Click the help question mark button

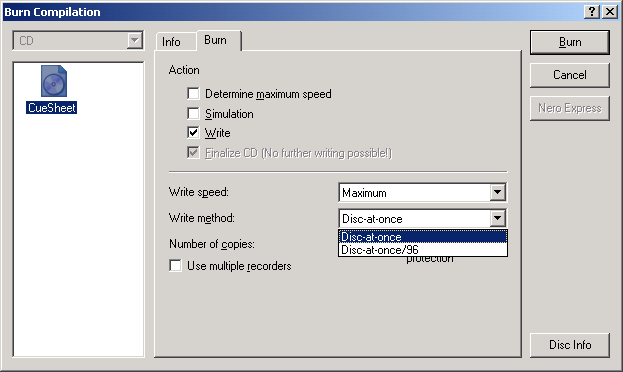(x=591, y=12)
